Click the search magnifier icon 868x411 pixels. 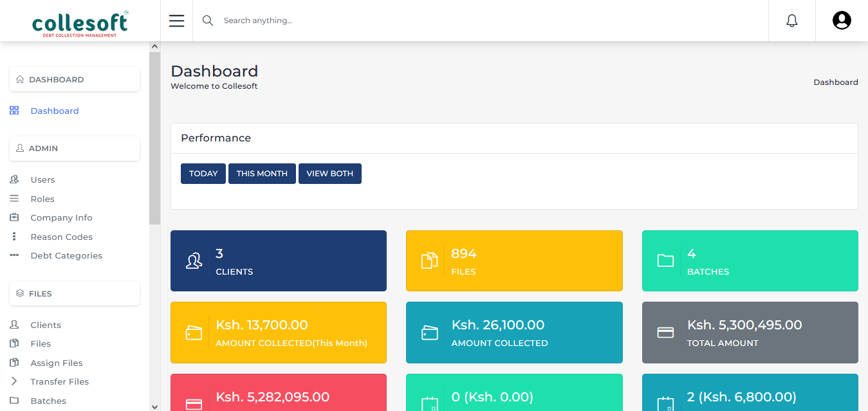[x=207, y=21]
